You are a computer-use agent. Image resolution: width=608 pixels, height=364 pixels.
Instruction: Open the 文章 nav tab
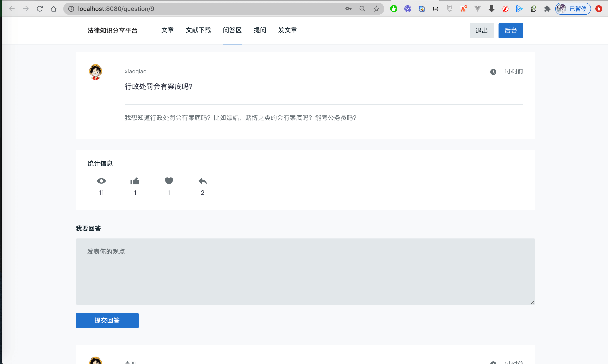coord(167,30)
